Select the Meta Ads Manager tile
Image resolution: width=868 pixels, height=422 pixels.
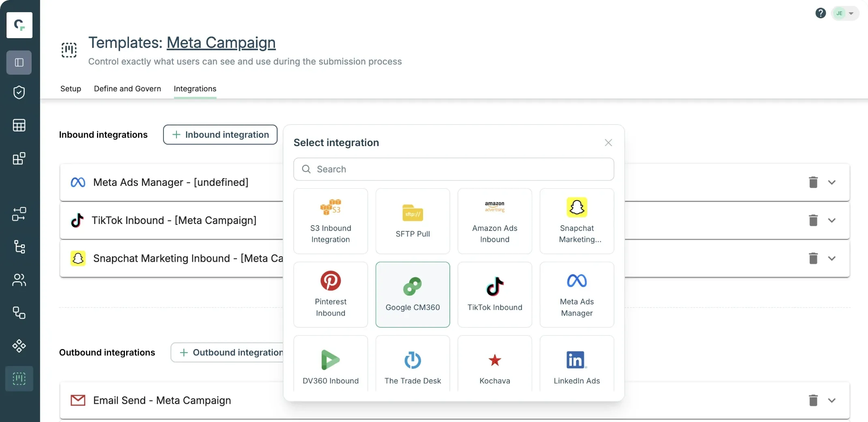tap(577, 295)
